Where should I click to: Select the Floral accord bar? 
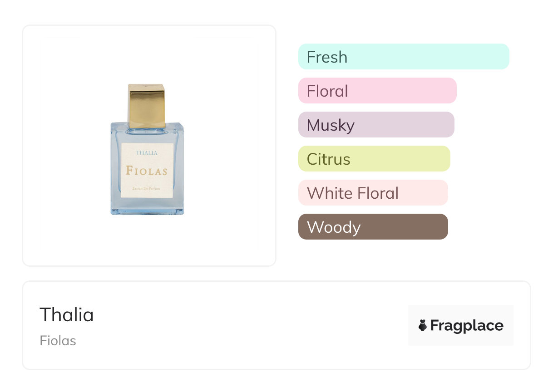pos(377,91)
